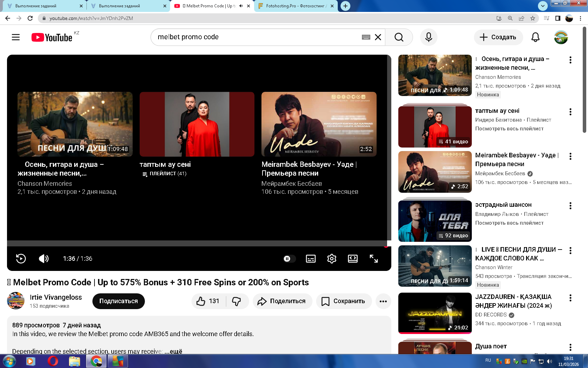Mute the Melbet tab audio icon
The height and width of the screenshot is (368, 588).
point(241,6)
